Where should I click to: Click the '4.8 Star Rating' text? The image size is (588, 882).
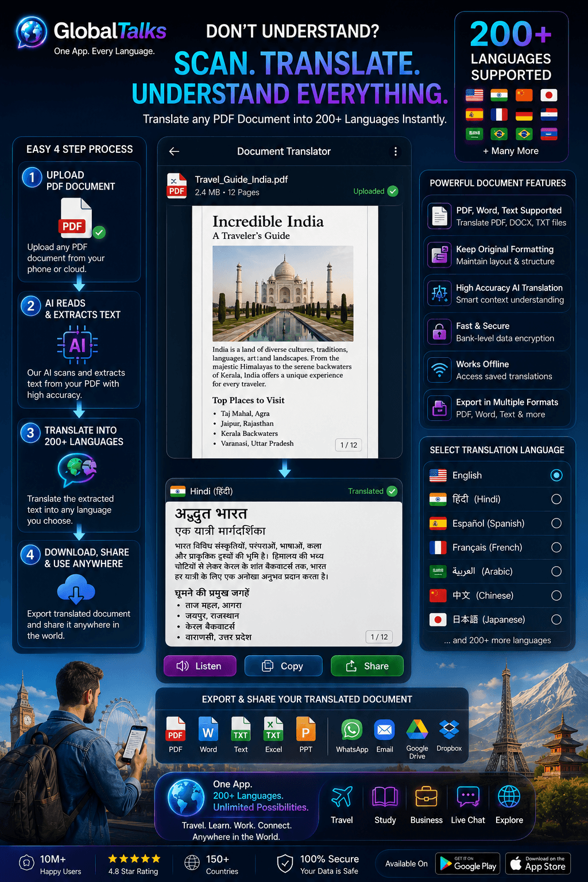133,871
